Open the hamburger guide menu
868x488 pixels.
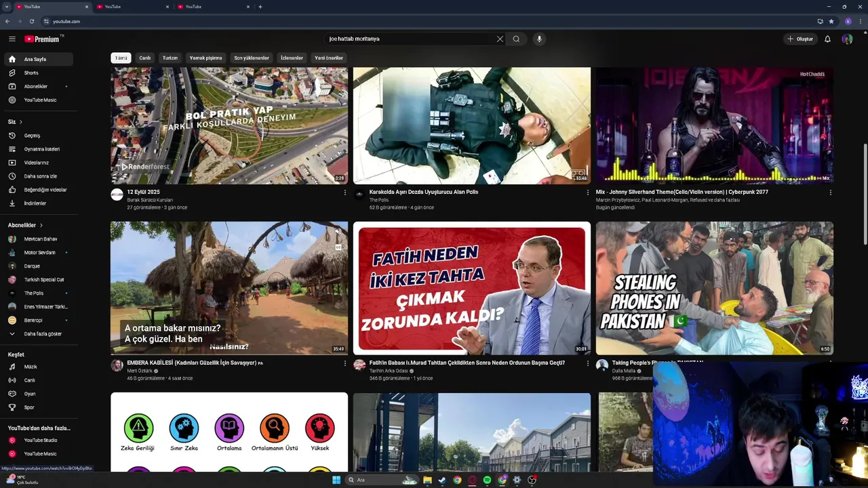pyautogui.click(x=12, y=39)
